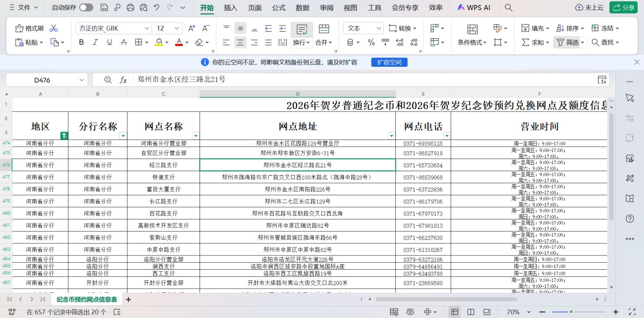Viewport: 644px width, 318px height.
Task: Align text to bottom of cell
Action: coord(254,28)
